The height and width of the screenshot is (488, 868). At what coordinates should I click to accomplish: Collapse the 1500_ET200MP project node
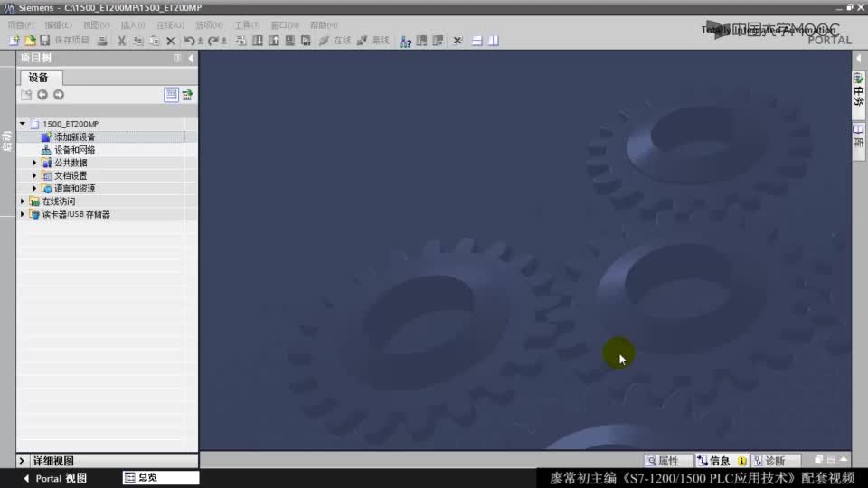tap(23, 124)
